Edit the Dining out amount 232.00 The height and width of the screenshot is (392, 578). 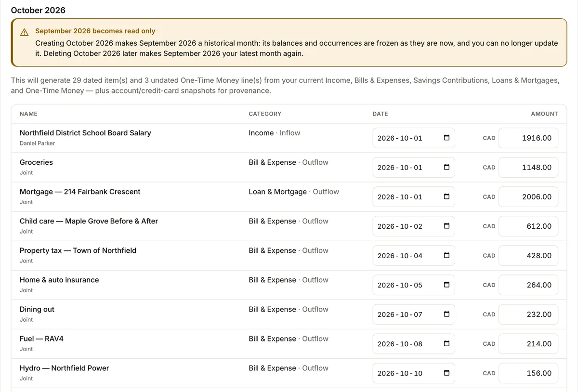[528, 314]
